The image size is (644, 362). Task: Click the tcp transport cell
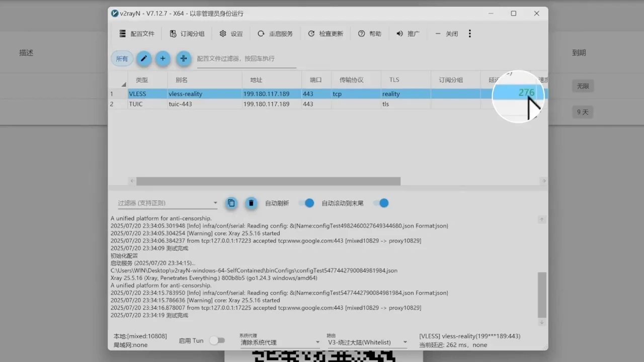(x=356, y=94)
